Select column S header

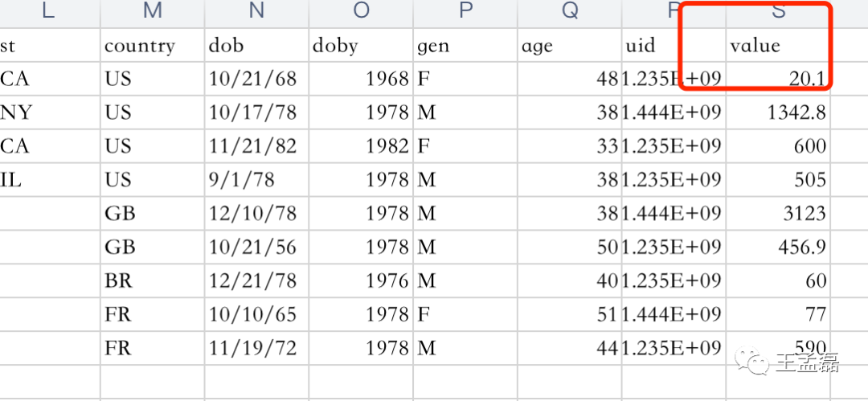[x=778, y=14]
